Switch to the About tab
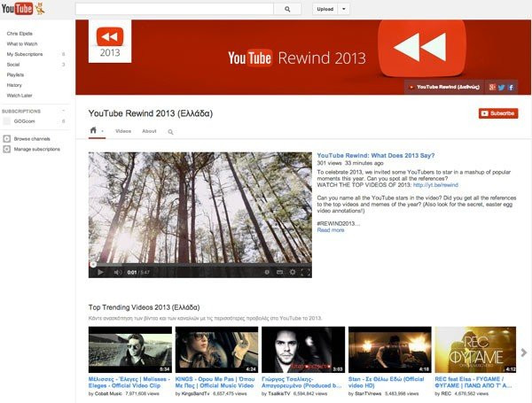Viewport: 532px width, 403px height. tap(149, 131)
